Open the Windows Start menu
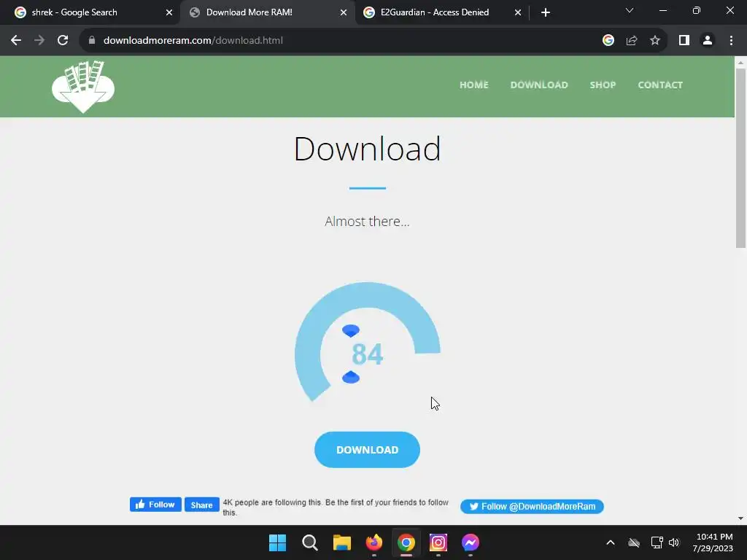The width and height of the screenshot is (747, 560). tap(278, 542)
